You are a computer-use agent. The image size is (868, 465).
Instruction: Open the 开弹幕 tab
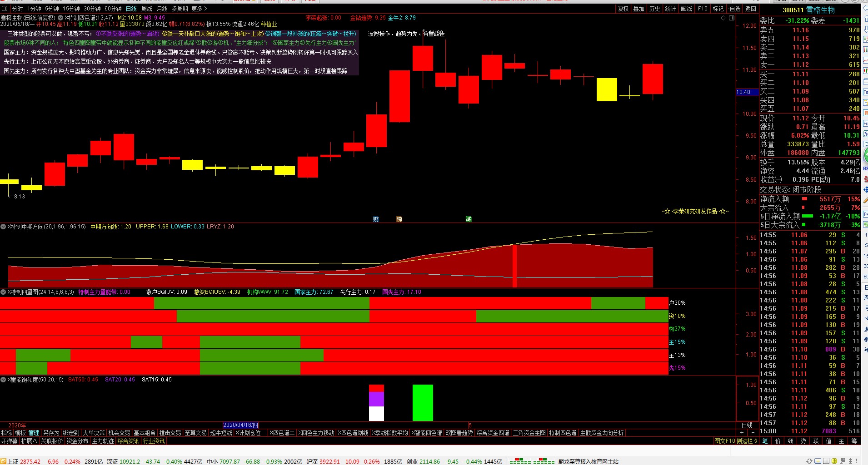pyautogui.click(x=9, y=441)
